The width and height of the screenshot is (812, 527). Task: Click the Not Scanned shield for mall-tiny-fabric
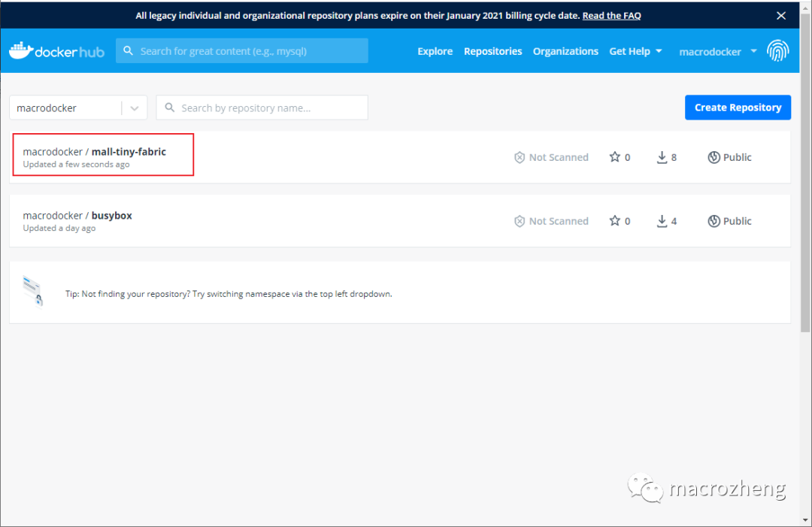point(520,157)
